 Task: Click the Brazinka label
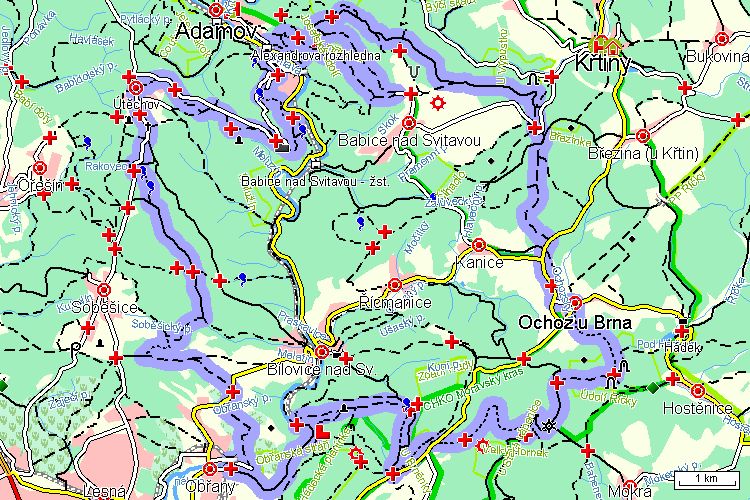[570, 139]
